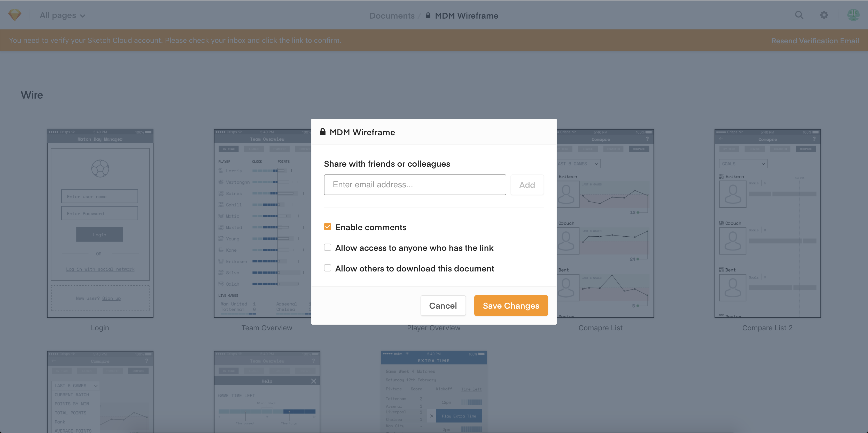Viewport: 868px width, 433px height.
Task: Toggle the Enable comments checkbox
Action: coord(328,227)
